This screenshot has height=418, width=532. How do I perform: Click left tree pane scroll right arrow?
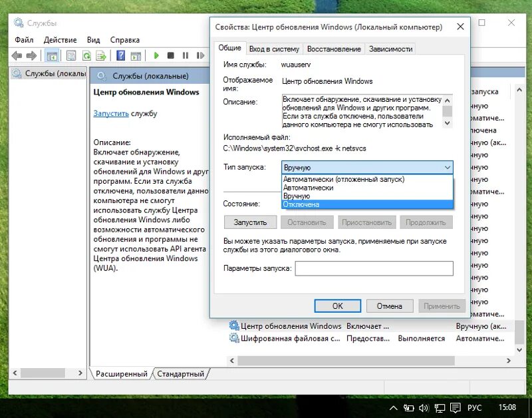(80, 373)
